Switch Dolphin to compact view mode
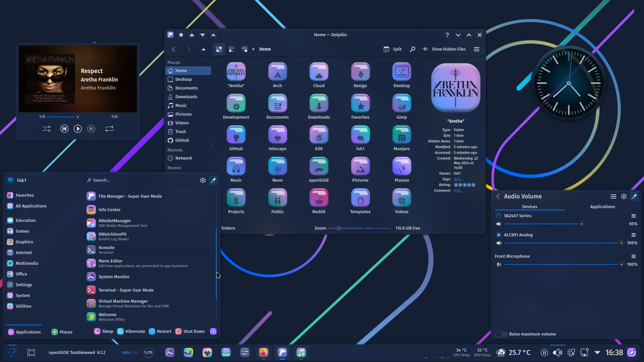The image size is (644, 362). click(232, 49)
